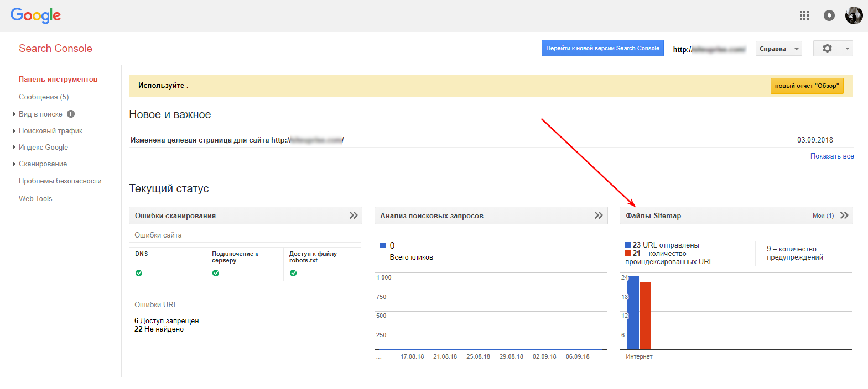Open Файлы Sitemap via double-arrow icon
Screen dimensions: 868x389
pyautogui.click(x=844, y=215)
